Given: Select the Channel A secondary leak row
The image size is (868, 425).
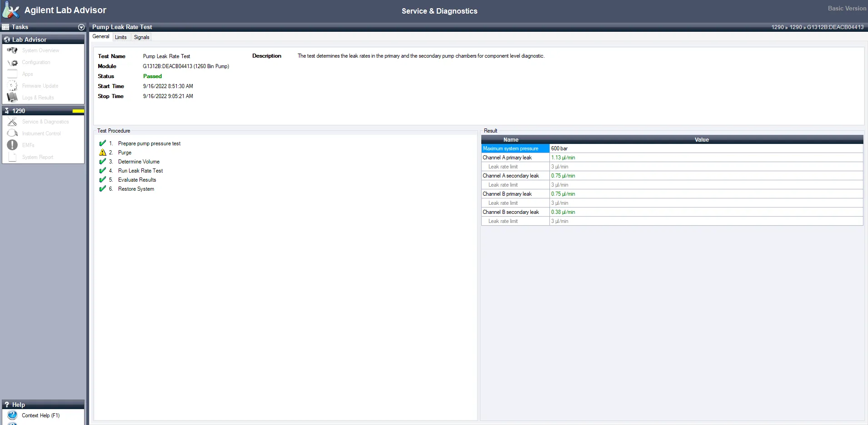Looking at the screenshot, I should (x=672, y=176).
